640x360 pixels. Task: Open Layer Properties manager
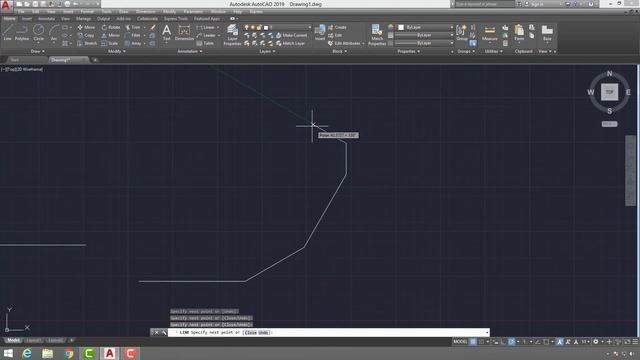tap(232, 35)
